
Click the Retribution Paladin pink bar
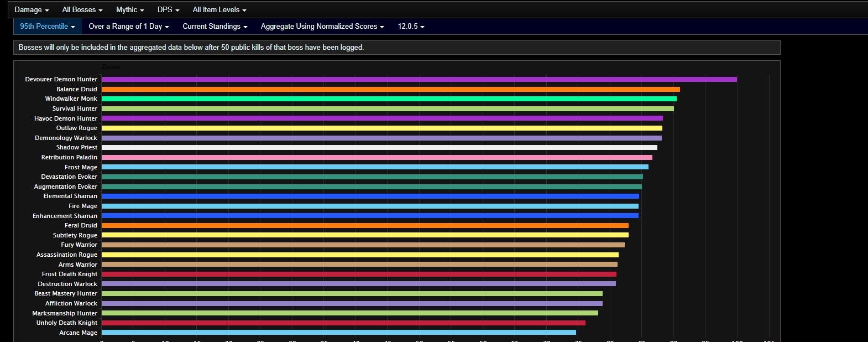[x=377, y=157]
